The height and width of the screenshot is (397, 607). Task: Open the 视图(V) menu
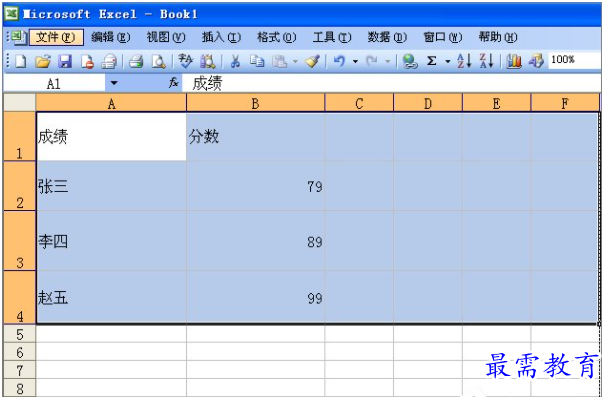point(166,37)
